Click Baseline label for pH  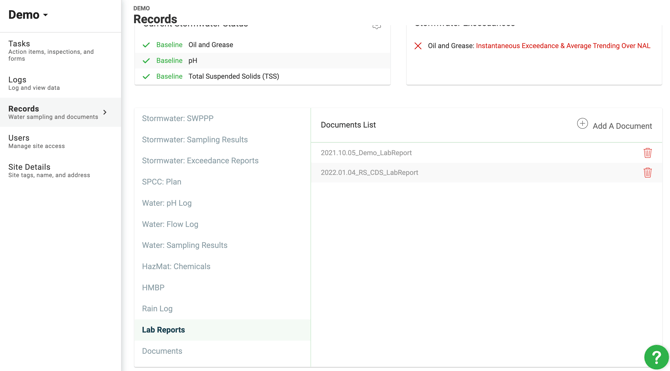[169, 61]
